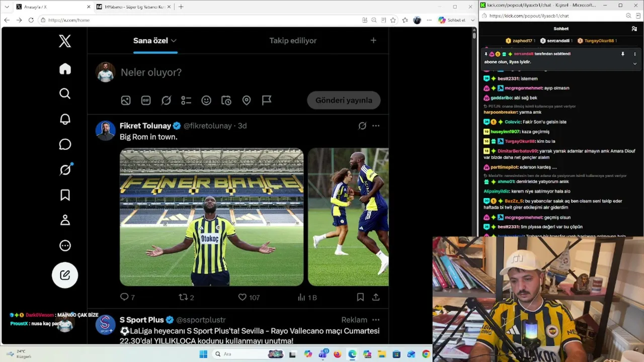Open Notifications bell in the X sidebar
The height and width of the screenshot is (362, 644).
65,119
